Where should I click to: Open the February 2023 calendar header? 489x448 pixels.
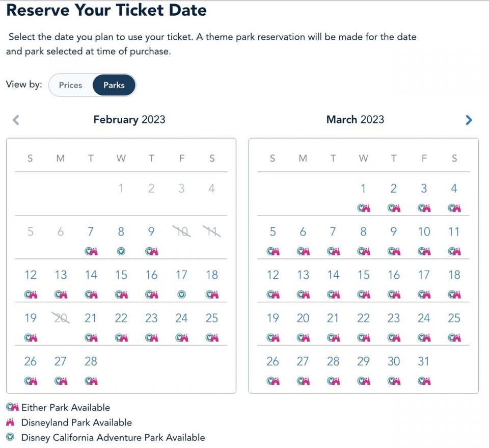tap(129, 119)
